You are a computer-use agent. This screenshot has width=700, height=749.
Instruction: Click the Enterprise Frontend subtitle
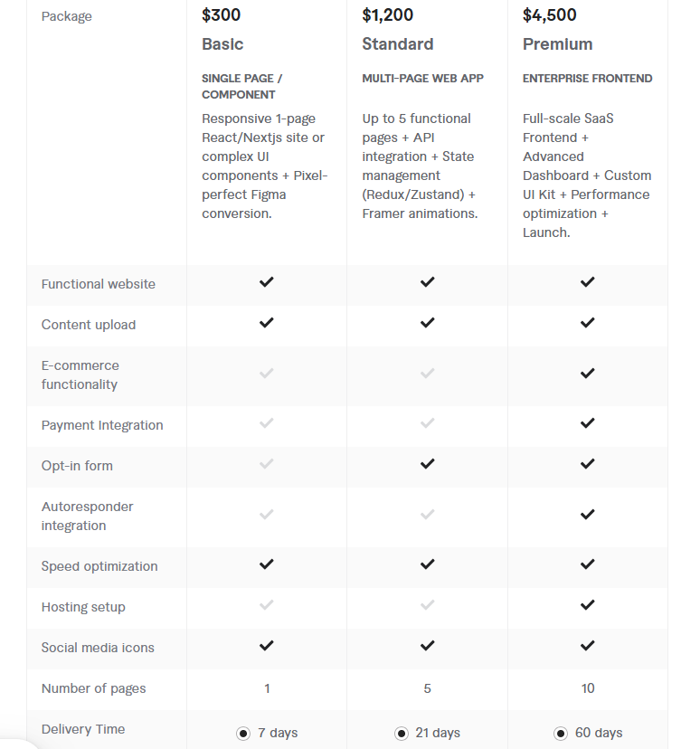[x=587, y=79]
